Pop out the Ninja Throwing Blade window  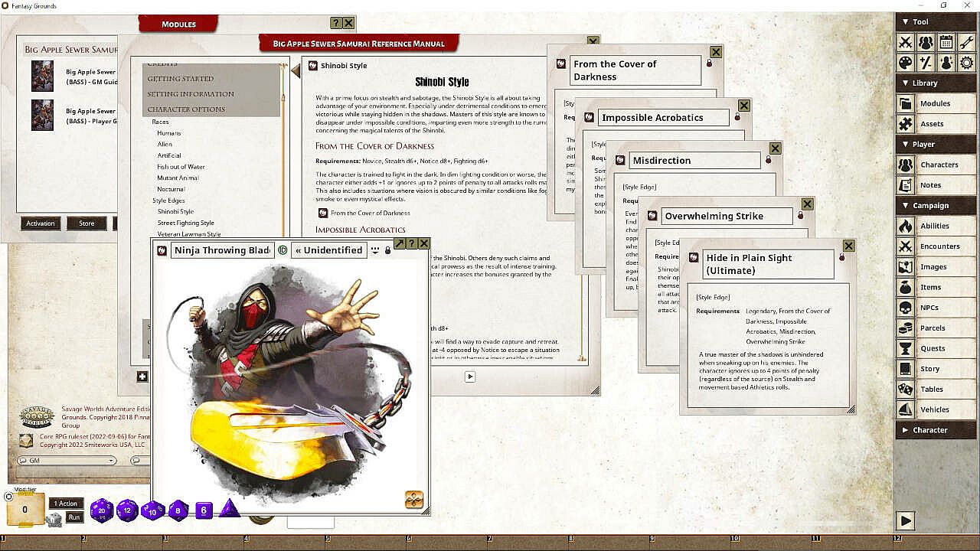click(400, 243)
